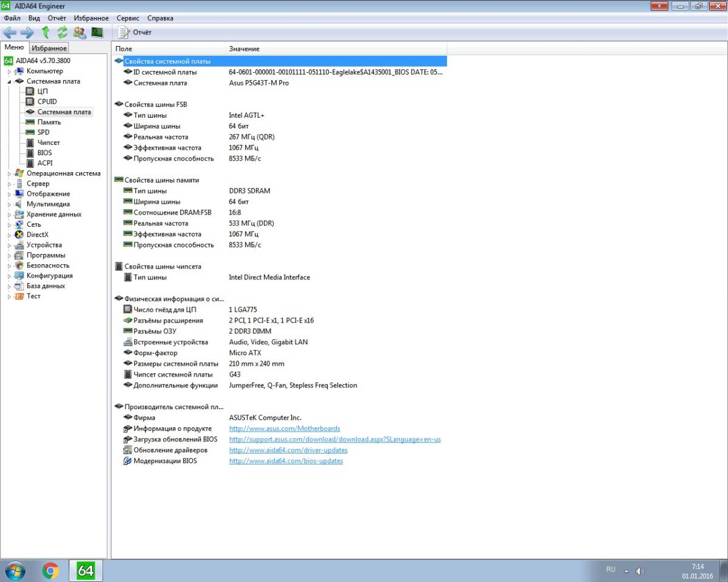Screen dimensions: 728x582
Task: Click the volume speaker tray icon
Action: click(x=639, y=571)
